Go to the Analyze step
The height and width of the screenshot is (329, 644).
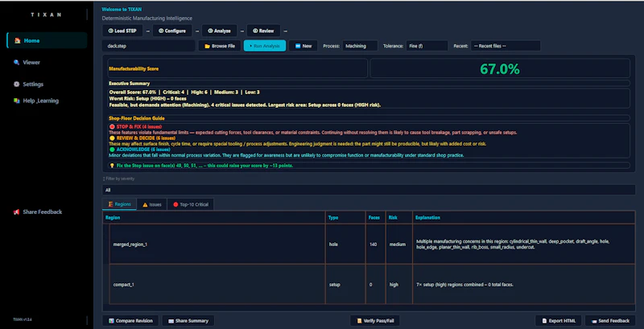click(219, 31)
